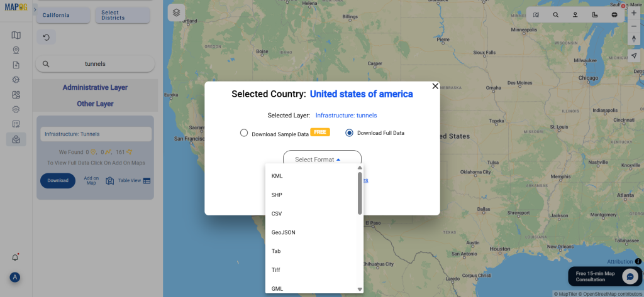Click the tunnels search input field
644x297 pixels.
click(x=96, y=64)
